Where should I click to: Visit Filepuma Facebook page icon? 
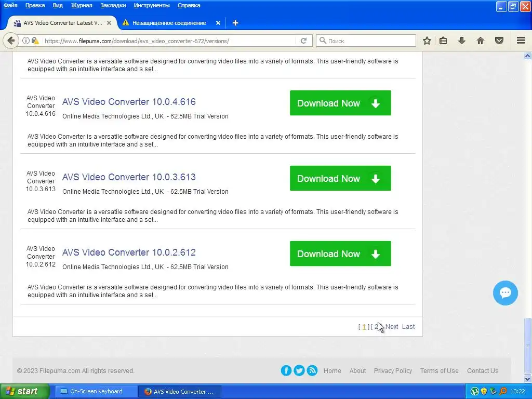[x=286, y=370]
